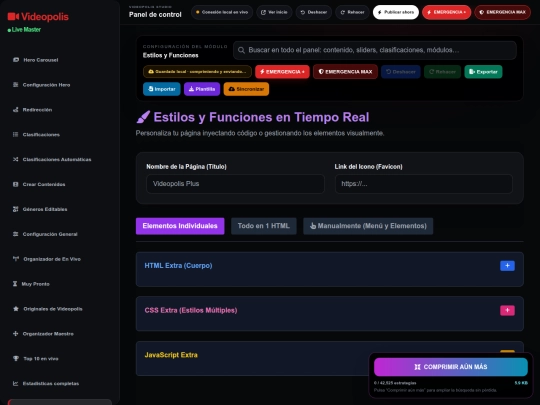Click module panel Deshacer button
Screen dimensions: 540x405
(401, 72)
